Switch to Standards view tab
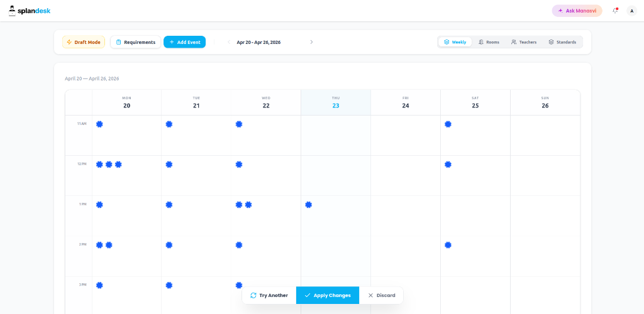The width and height of the screenshot is (644, 314). [562, 42]
